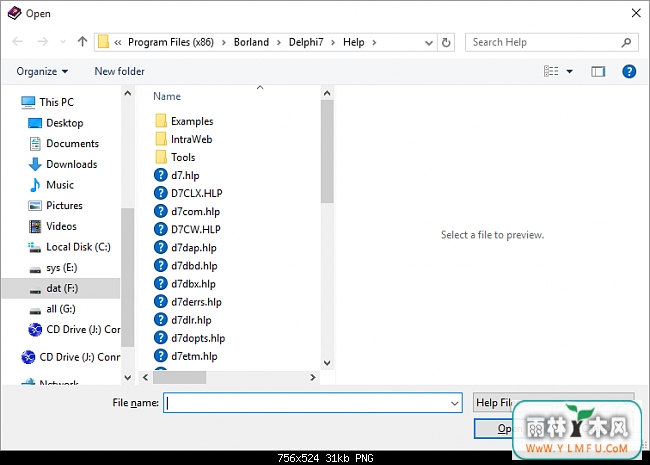Image resolution: width=650 pixels, height=465 pixels.
Task: Open the Organize menu
Action: click(42, 71)
